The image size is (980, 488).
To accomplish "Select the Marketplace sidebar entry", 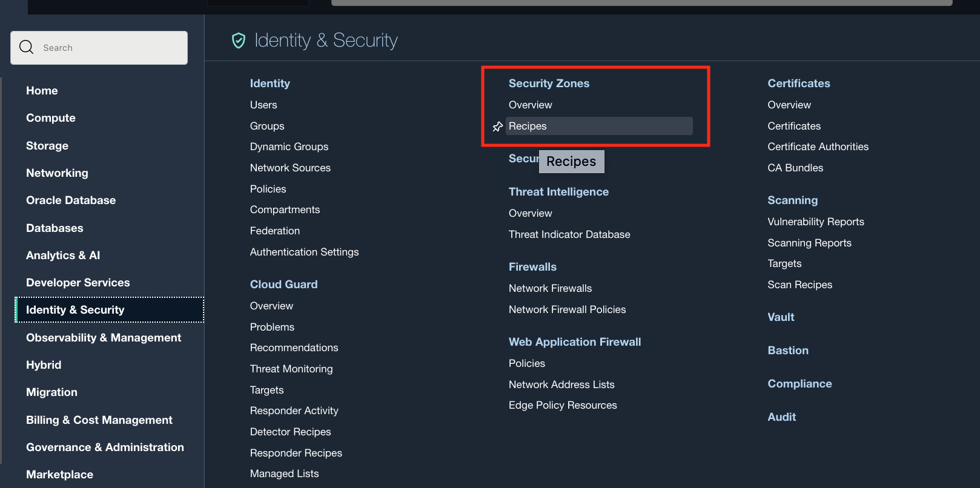I will (x=59, y=474).
